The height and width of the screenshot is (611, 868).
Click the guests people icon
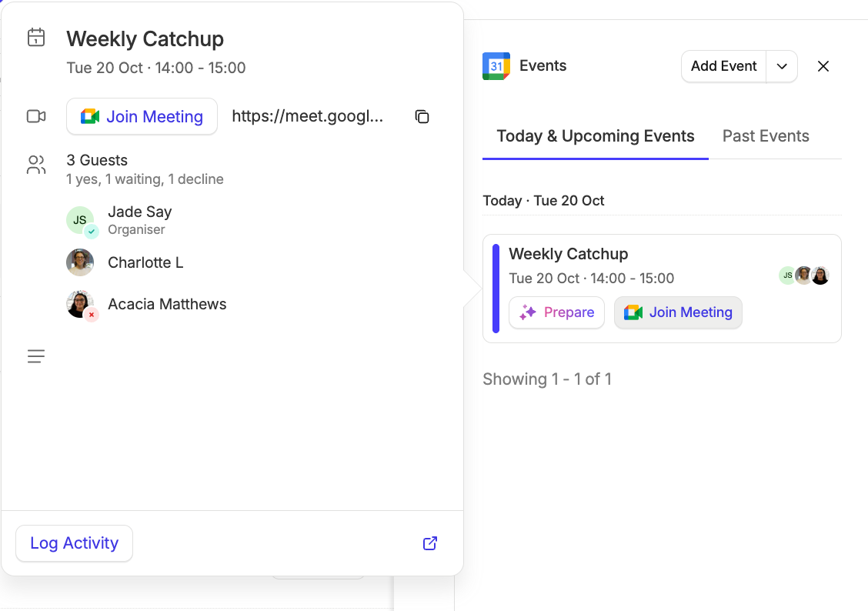pos(36,165)
